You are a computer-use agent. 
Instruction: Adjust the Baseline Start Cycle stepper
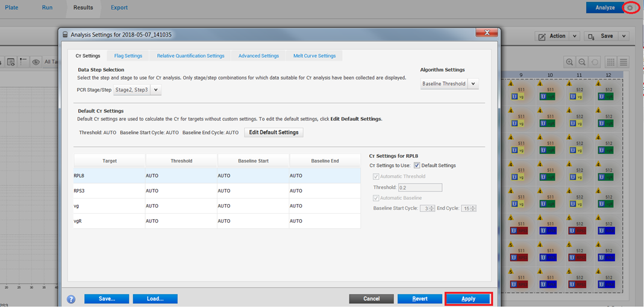(431, 208)
